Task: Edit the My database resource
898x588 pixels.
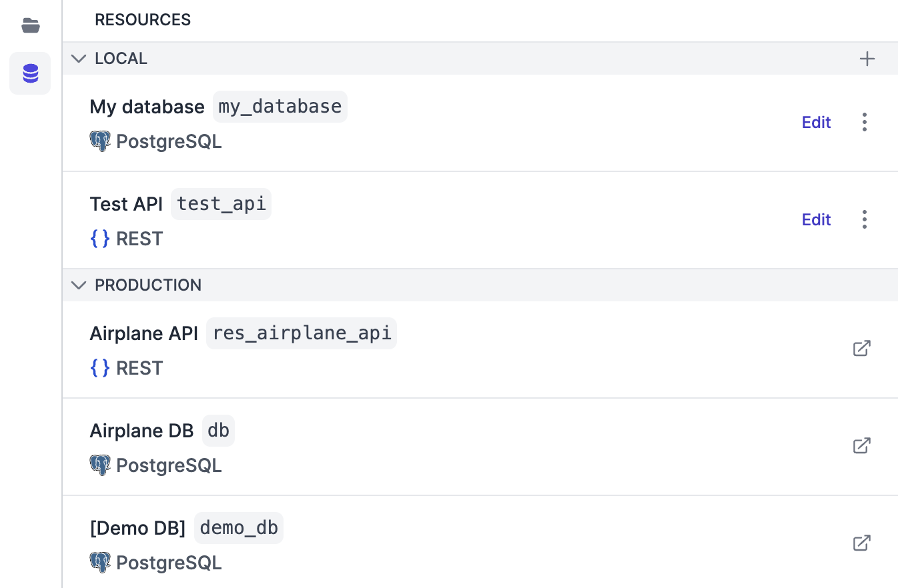Action: coord(816,123)
